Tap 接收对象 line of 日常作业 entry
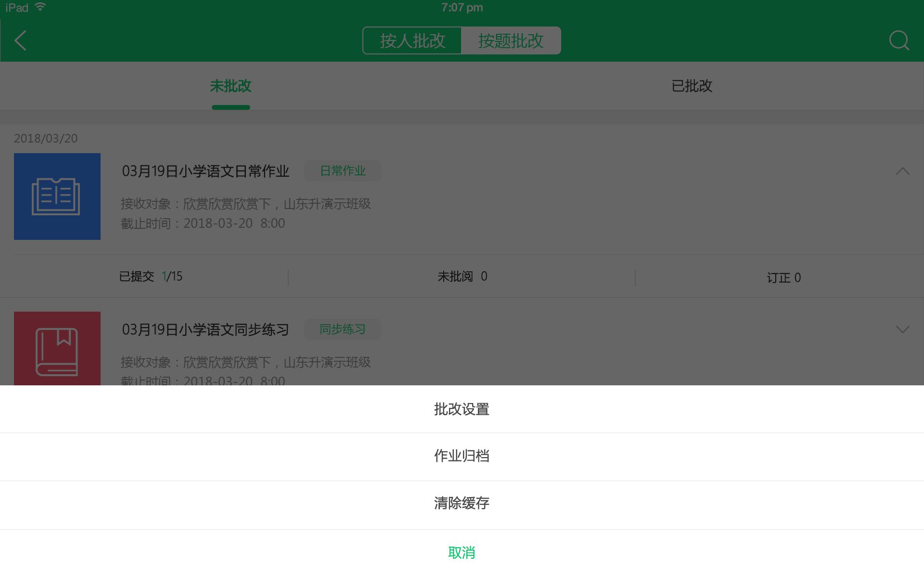This screenshot has width=924, height=578. [245, 204]
